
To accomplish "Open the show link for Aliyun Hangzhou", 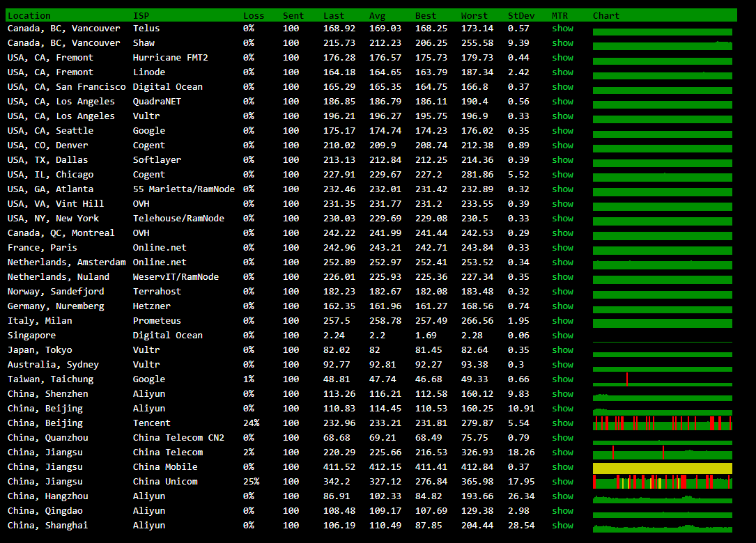I will pyautogui.click(x=563, y=496).
